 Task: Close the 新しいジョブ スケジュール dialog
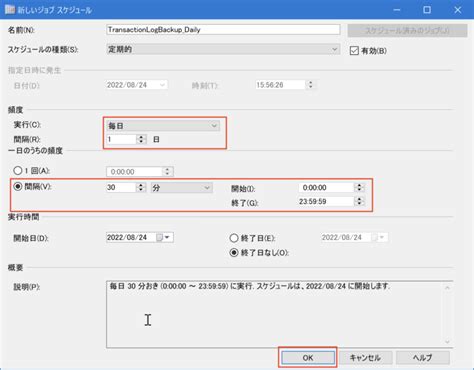[458, 10]
